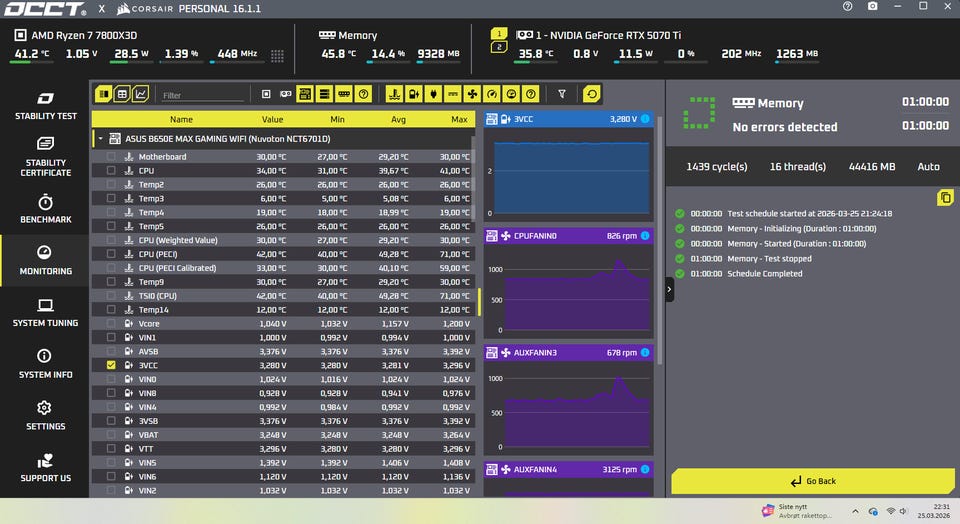Open info for the AUXFANIN4 graph
This screenshot has height=524, width=960.
pos(645,470)
